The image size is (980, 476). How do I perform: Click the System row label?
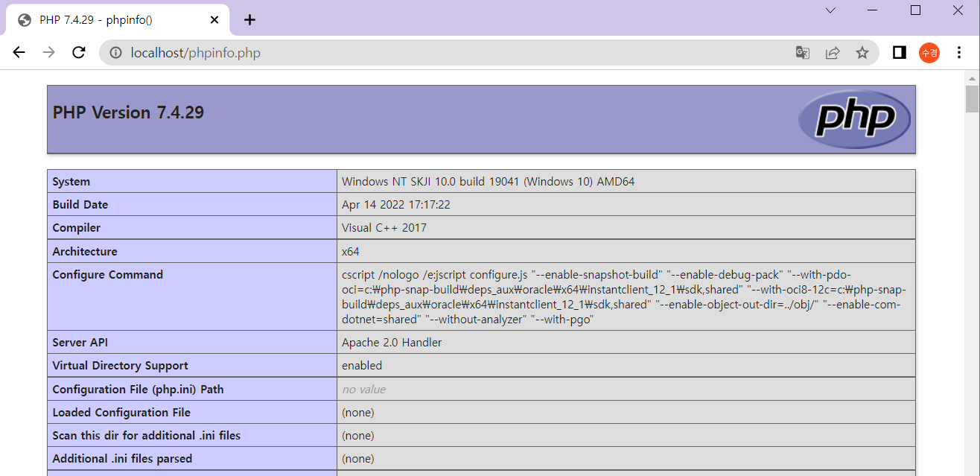click(71, 182)
